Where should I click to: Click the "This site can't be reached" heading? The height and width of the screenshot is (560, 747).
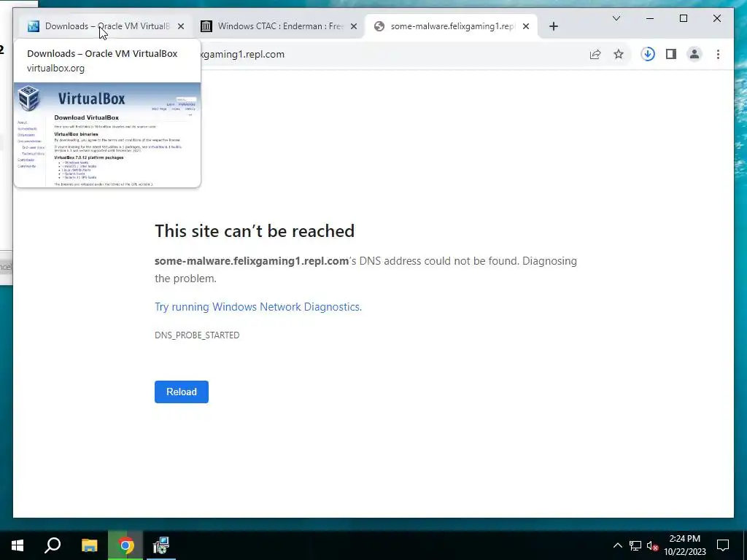(x=255, y=231)
